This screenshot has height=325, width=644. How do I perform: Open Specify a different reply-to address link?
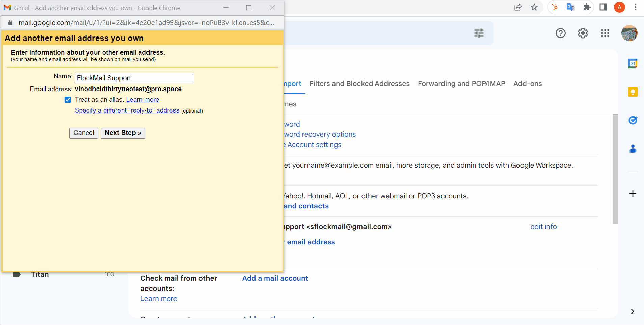click(127, 110)
